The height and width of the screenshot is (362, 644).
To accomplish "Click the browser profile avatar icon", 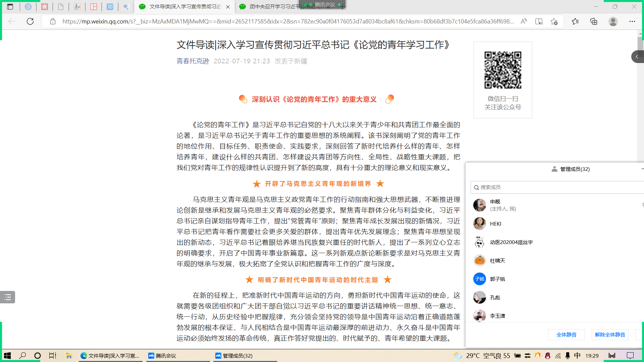I will (613, 21).
